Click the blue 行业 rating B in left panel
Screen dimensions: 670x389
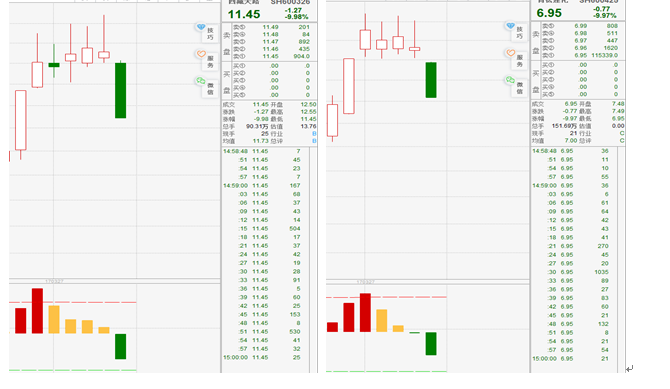click(x=314, y=133)
